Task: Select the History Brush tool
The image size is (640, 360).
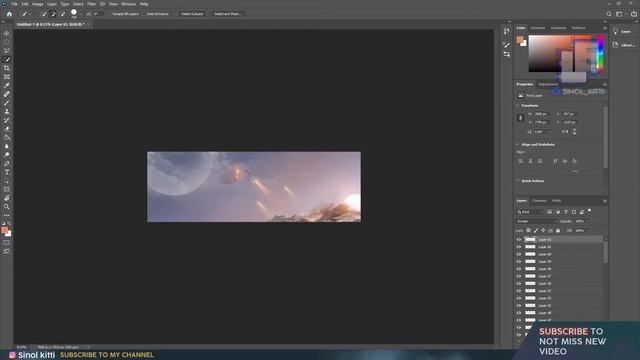Action: [7, 120]
